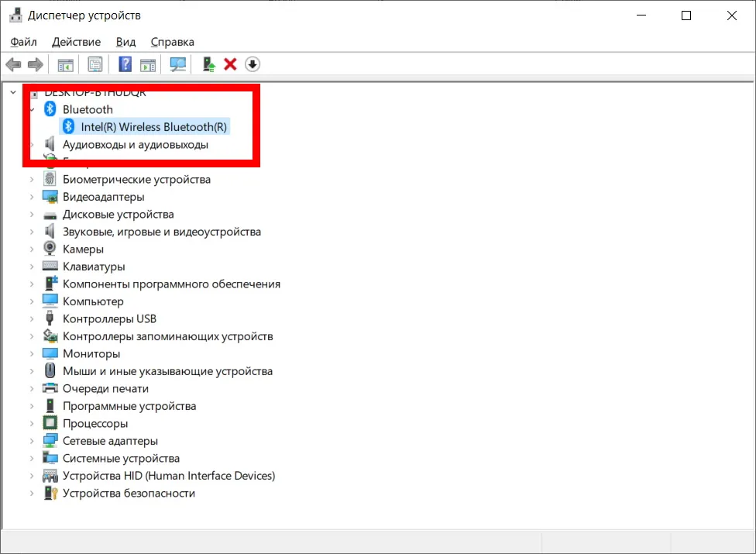This screenshot has height=554, width=756.
Task: Maximize the Диспетчер устройств window
Action: pyautogui.click(x=686, y=15)
